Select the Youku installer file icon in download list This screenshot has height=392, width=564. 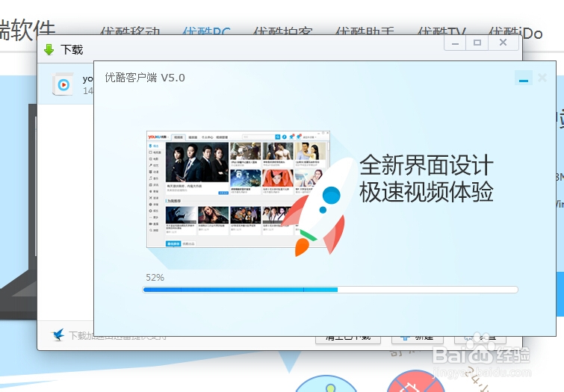tap(63, 84)
